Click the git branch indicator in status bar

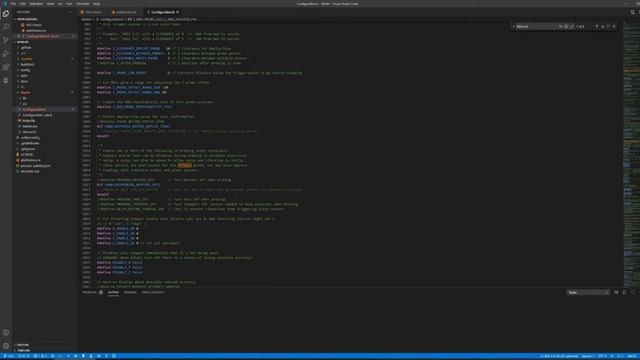click(x=9, y=356)
